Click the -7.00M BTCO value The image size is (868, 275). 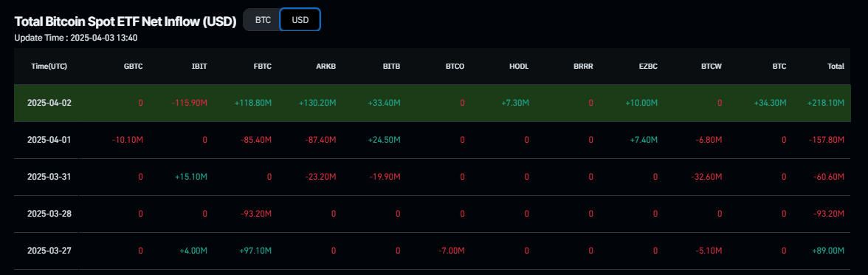(451, 251)
